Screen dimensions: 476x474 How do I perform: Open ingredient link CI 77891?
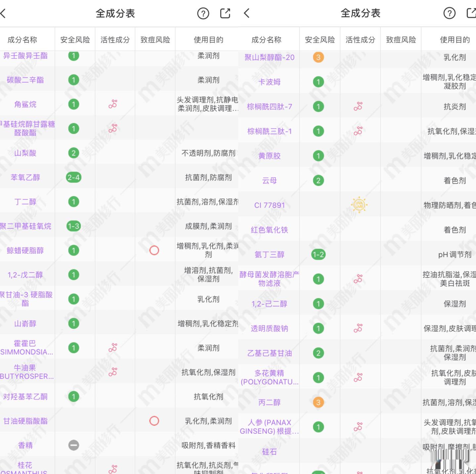(269, 205)
